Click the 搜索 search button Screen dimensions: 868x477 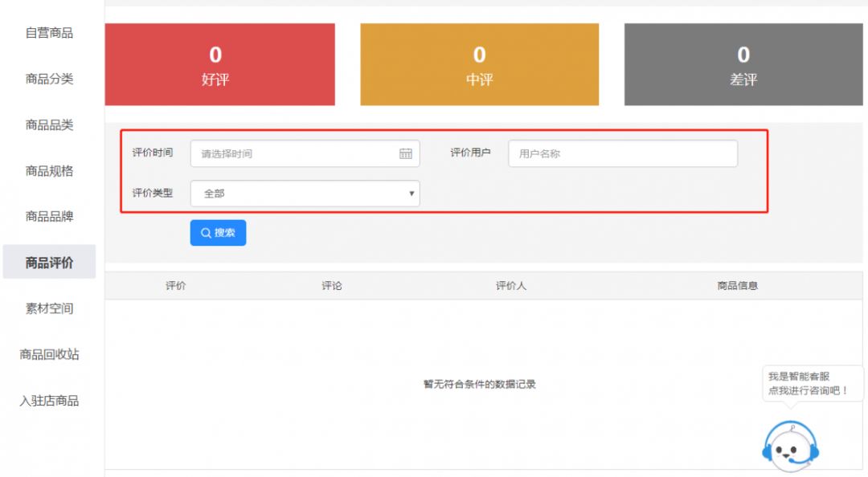[x=219, y=233]
